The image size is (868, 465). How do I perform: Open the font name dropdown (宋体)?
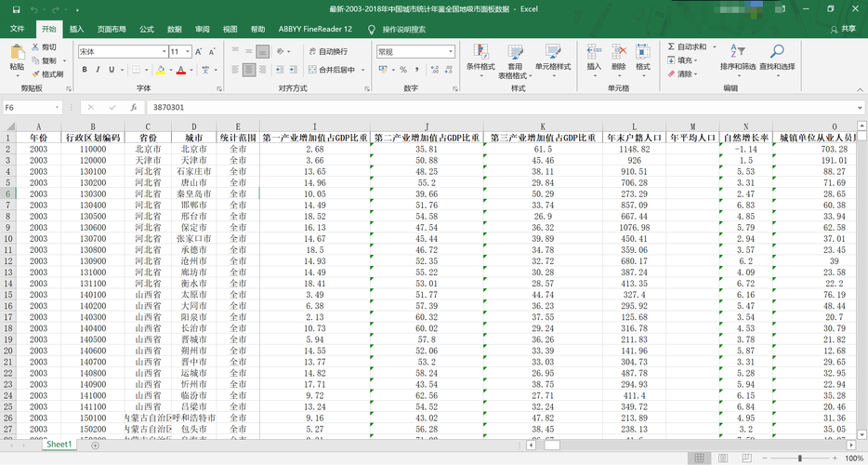click(164, 51)
